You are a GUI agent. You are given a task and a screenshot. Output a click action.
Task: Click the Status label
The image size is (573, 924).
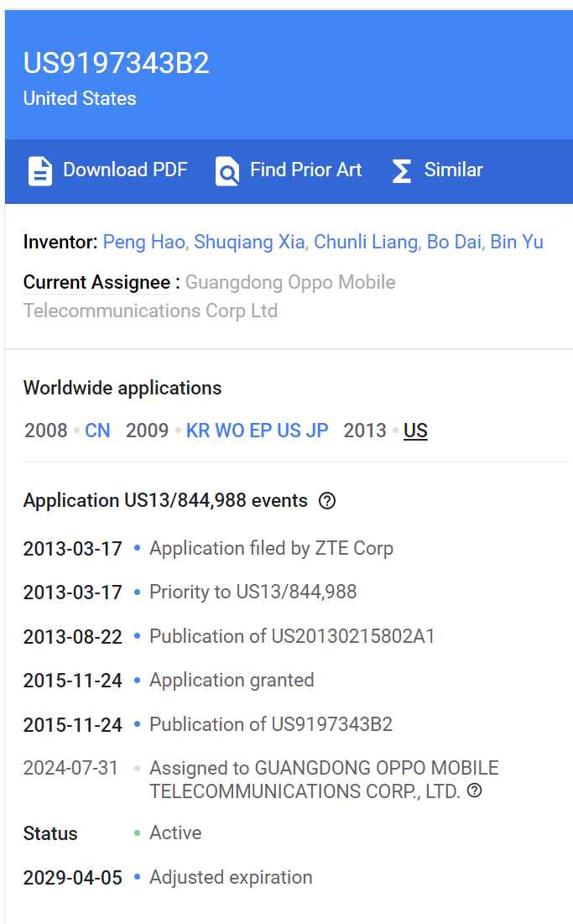[50, 833]
